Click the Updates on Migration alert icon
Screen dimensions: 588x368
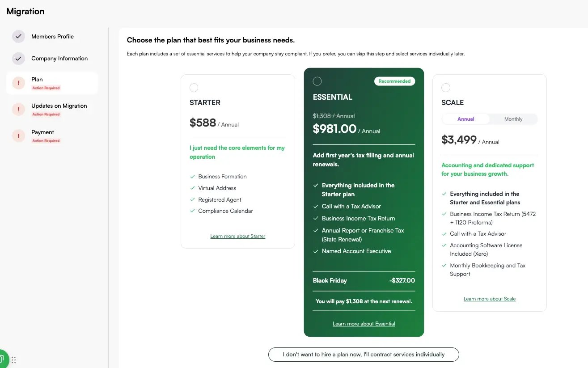tap(18, 109)
